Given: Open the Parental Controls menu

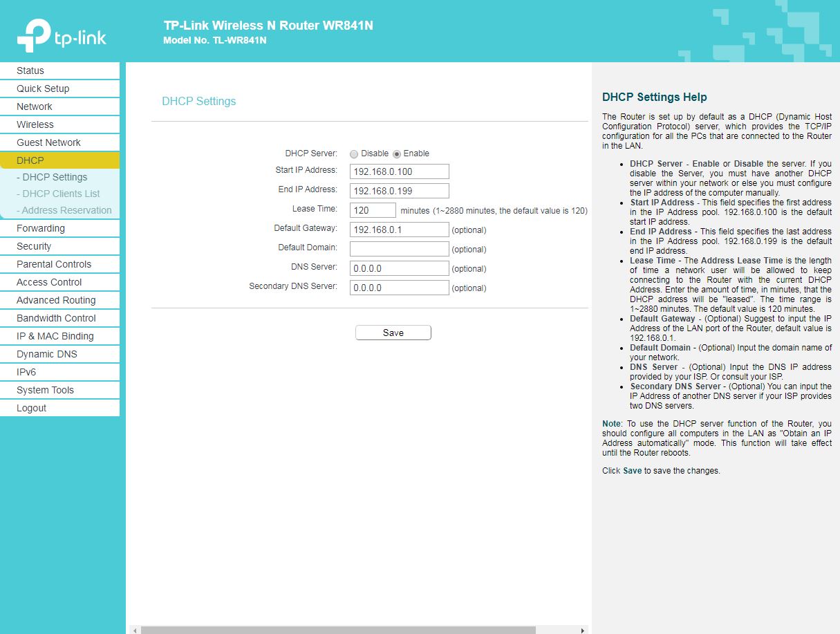Looking at the screenshot, I should [54, 264].
